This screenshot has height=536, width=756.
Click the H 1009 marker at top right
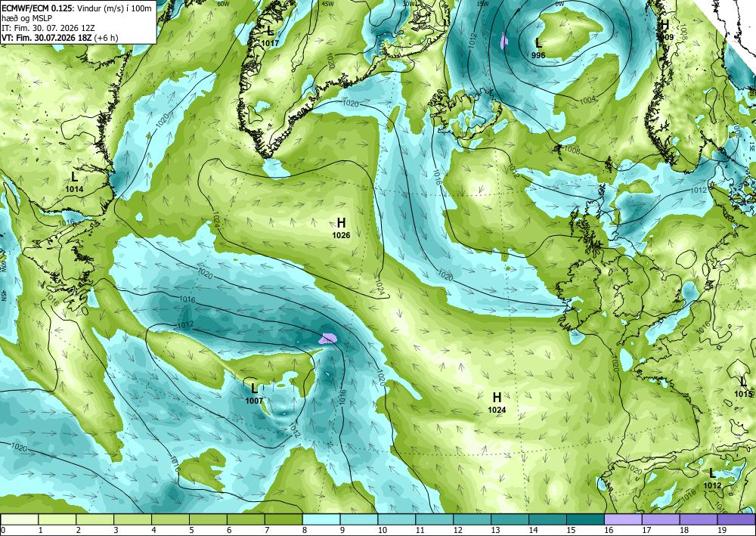(665, 30)
